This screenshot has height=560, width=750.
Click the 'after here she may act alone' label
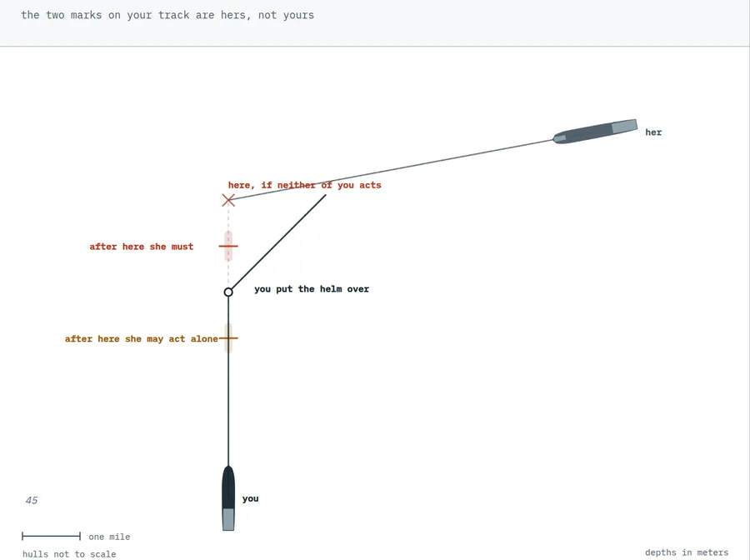(142, 339)
